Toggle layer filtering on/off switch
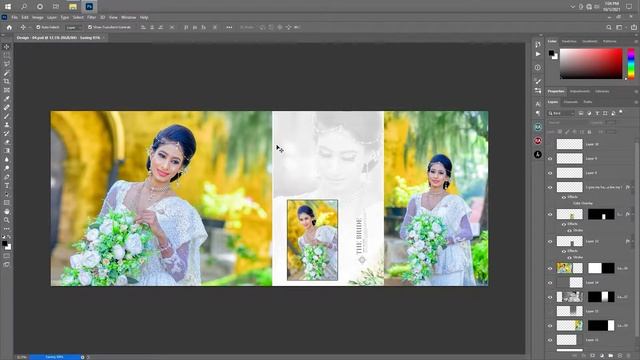The height and width of the screenshot is (360, 640). pos(621,111)
